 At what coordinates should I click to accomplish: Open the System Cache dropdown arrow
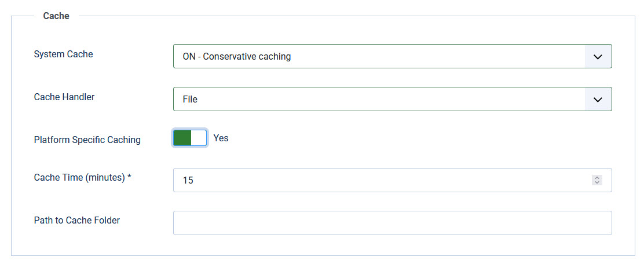[x=598, y=57]
